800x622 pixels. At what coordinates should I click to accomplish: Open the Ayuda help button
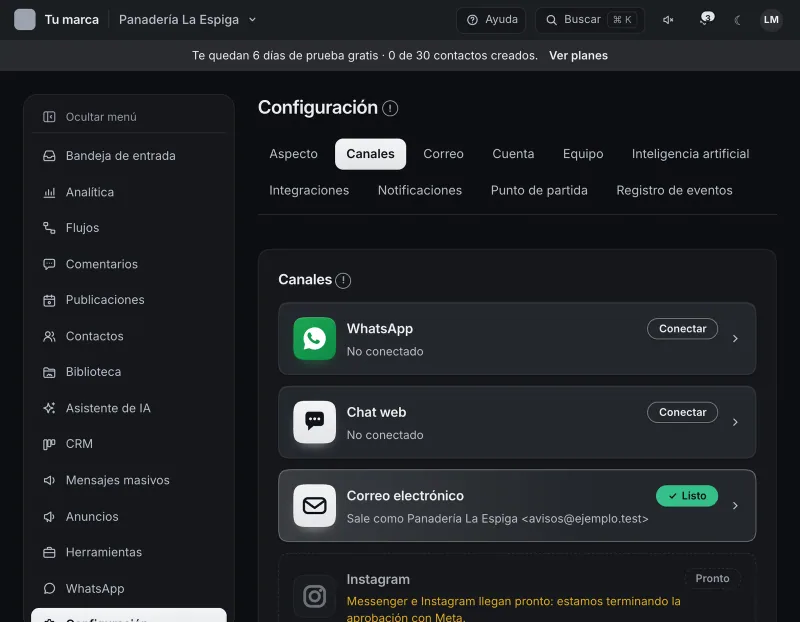(x=491, y=20)
